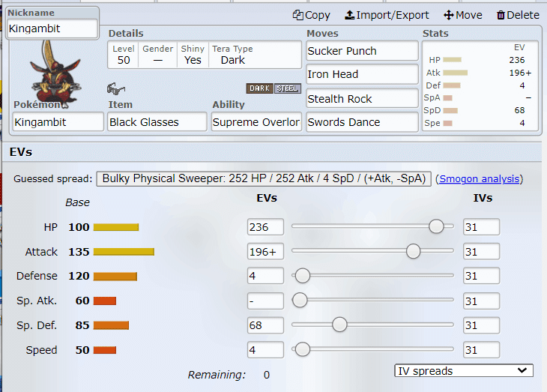Click the Sp. Atk. base stat 60
This screenshot has width=547, height=392.
tap(82, 301)
